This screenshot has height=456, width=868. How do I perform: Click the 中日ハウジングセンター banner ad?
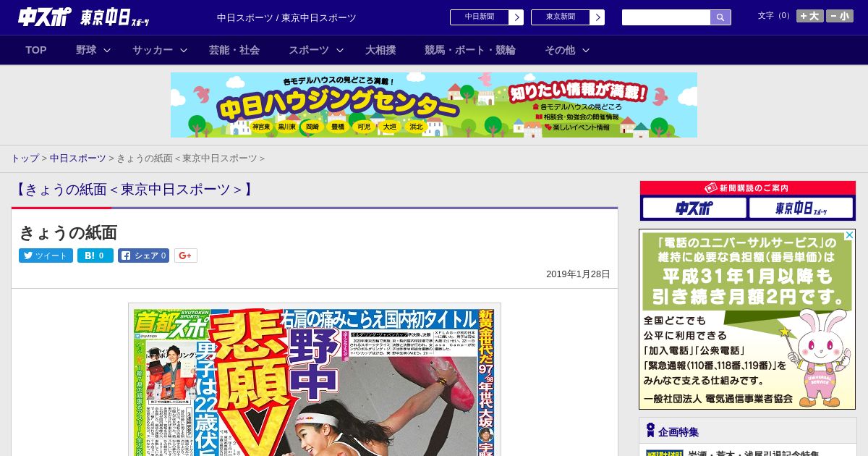tap(434, 105)
